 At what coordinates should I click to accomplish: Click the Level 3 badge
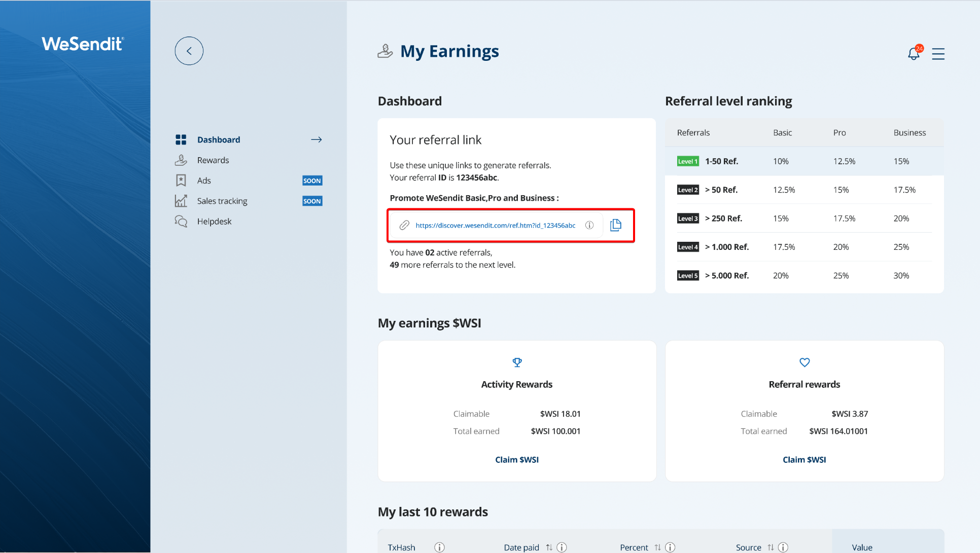[x=688, y=218]
